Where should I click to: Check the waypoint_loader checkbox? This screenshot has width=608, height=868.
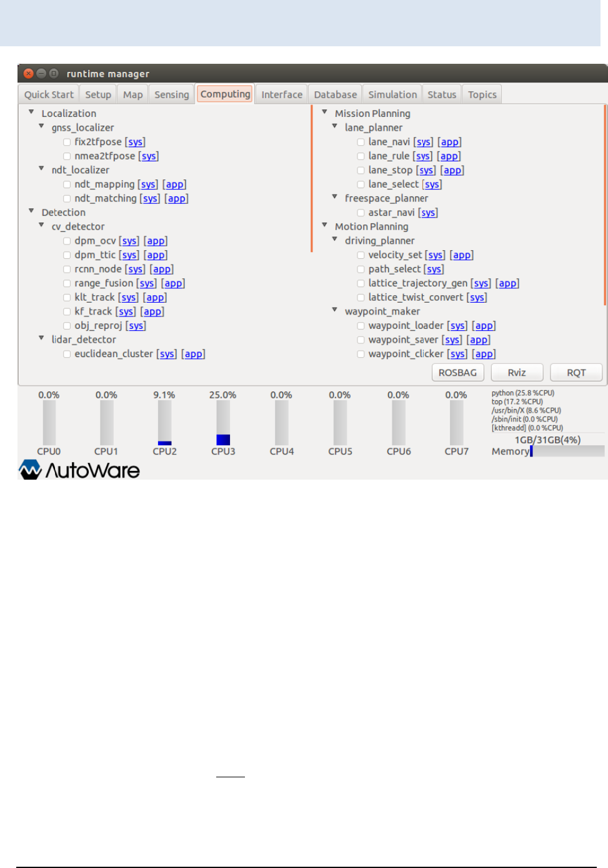(361, 325)
